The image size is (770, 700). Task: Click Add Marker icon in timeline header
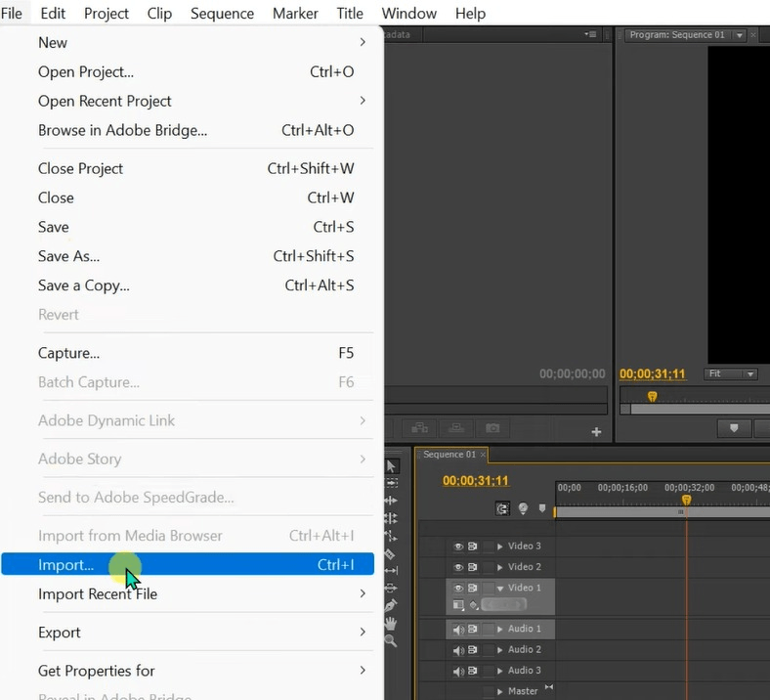tap(542, 508)
